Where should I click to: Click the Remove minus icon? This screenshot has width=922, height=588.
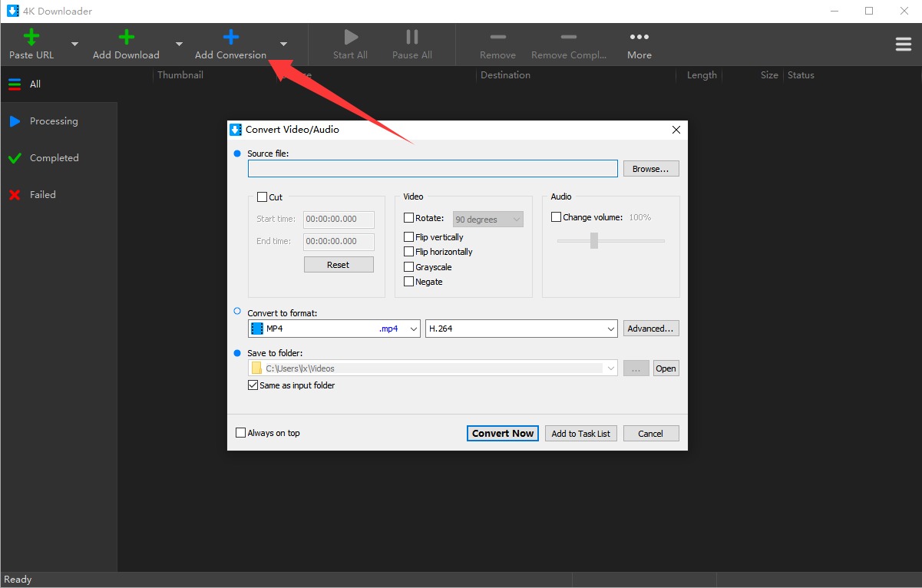click(498, 37)
